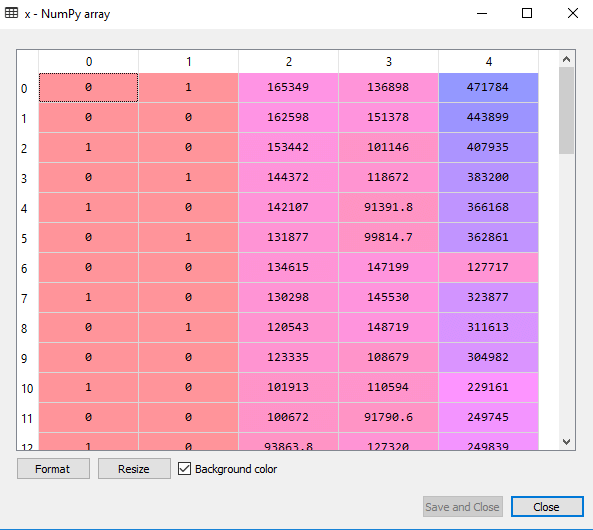Select row header 10
Screen dimensions: 593x530
point(27,388)
